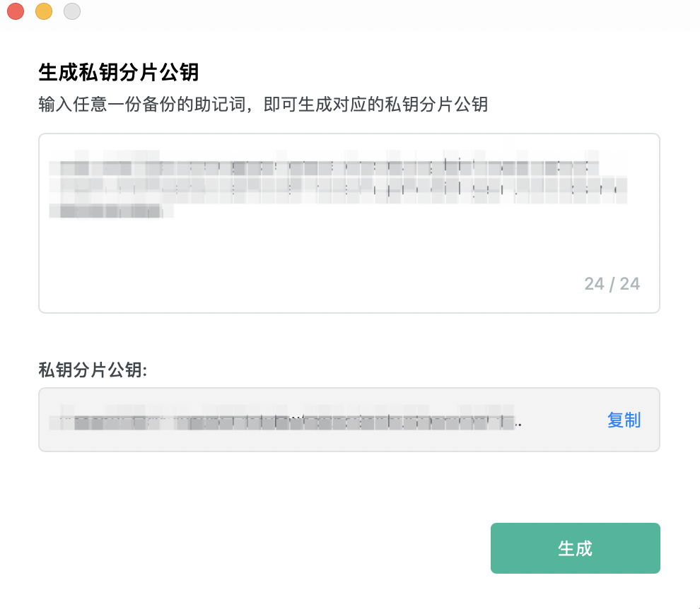Place the cursor in the short third mnemonic line
Viewport: 700px width, 609px height.
111,211
